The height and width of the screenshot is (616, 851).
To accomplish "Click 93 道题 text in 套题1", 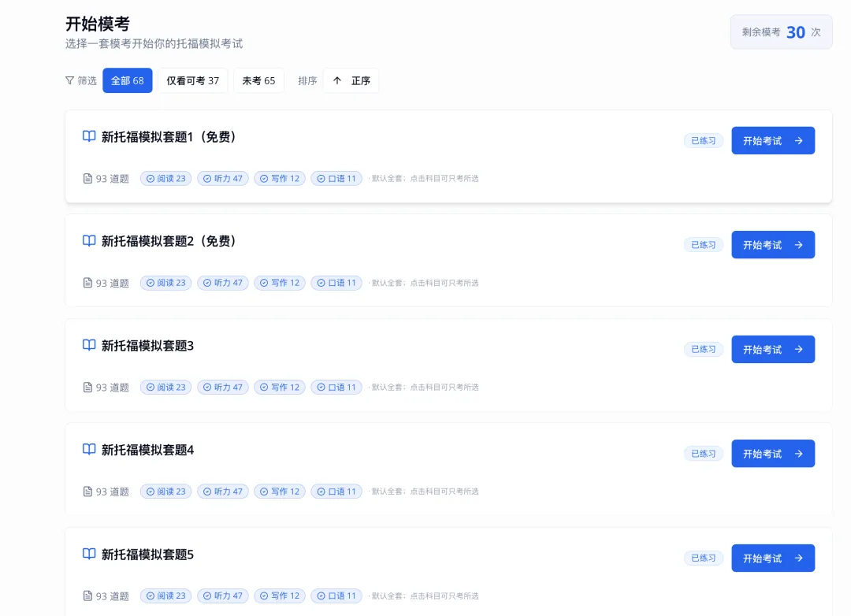I will point(113,179).
